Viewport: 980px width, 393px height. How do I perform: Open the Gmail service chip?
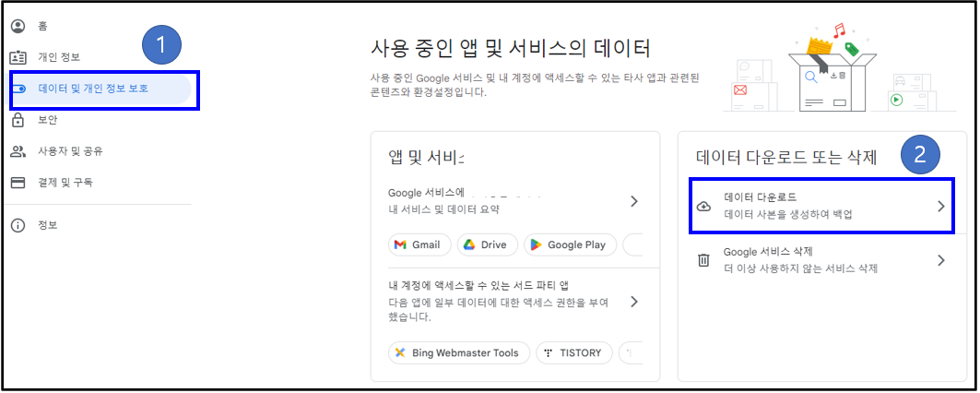click(419, 244)
